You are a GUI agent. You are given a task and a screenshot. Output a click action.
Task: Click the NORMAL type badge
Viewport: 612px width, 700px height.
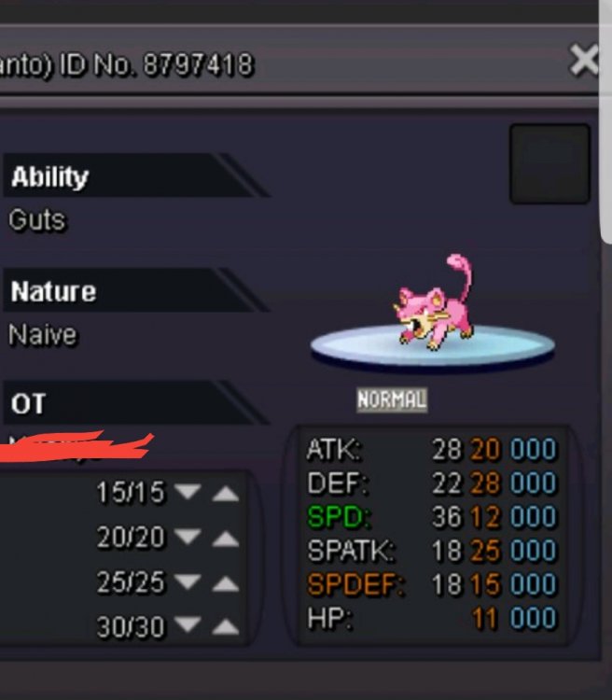point(392,399)
